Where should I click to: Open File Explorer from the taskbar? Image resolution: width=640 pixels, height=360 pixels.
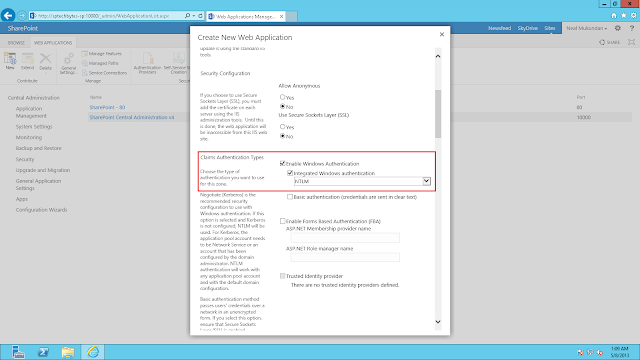[x=68, y=352]
